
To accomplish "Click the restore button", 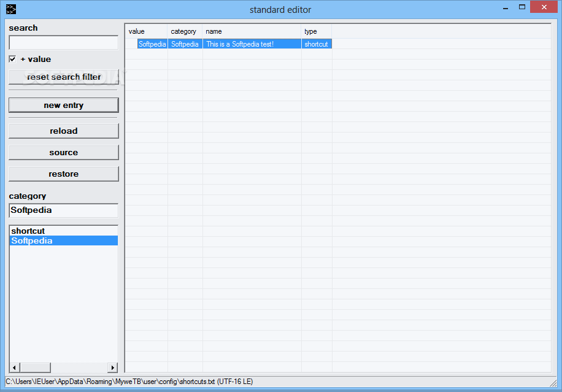I will [x=63, y=174].
